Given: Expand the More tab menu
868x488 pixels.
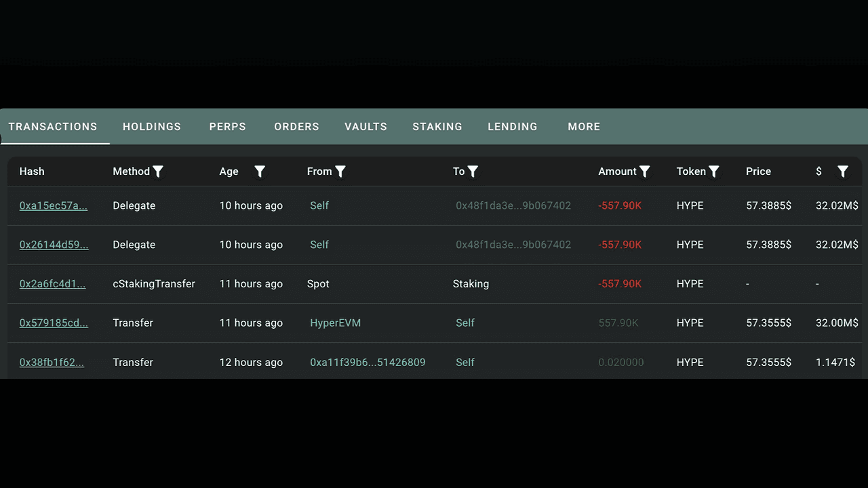Looking at the screenshot, I should click(584, 127).
